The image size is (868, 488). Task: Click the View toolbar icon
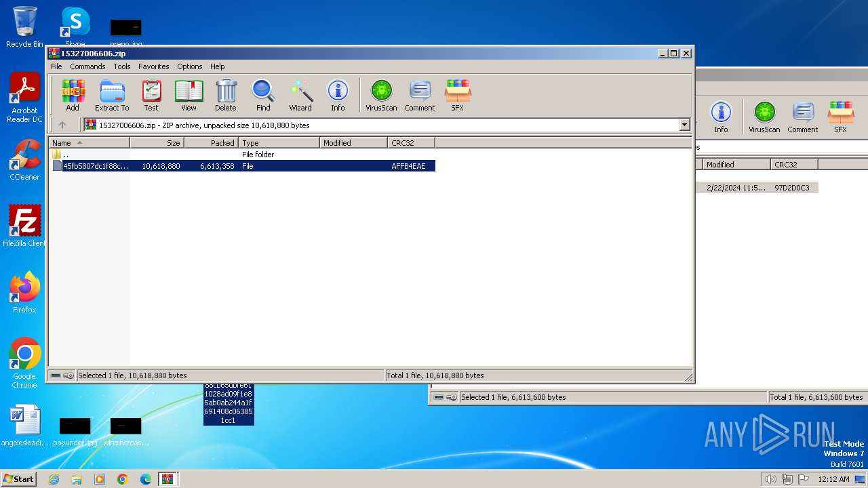point(189,95)
